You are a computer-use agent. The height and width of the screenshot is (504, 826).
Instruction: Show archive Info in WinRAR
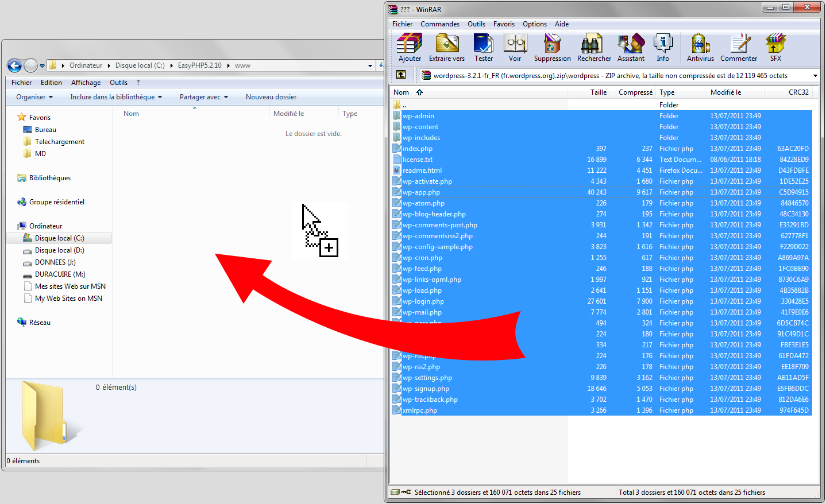tap(663, 47)
